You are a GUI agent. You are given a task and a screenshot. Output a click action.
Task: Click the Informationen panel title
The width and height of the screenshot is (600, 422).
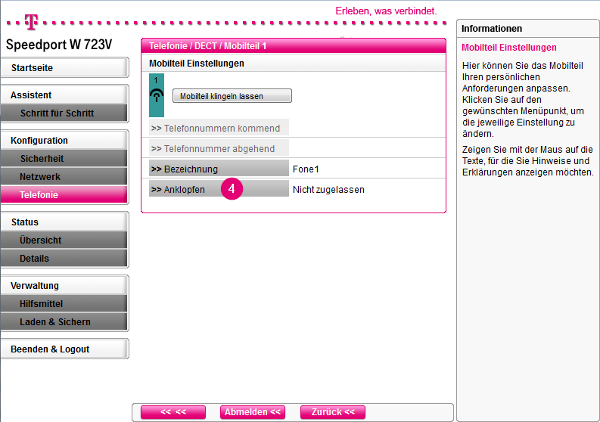pyautogui.click(x=492, y=29)
